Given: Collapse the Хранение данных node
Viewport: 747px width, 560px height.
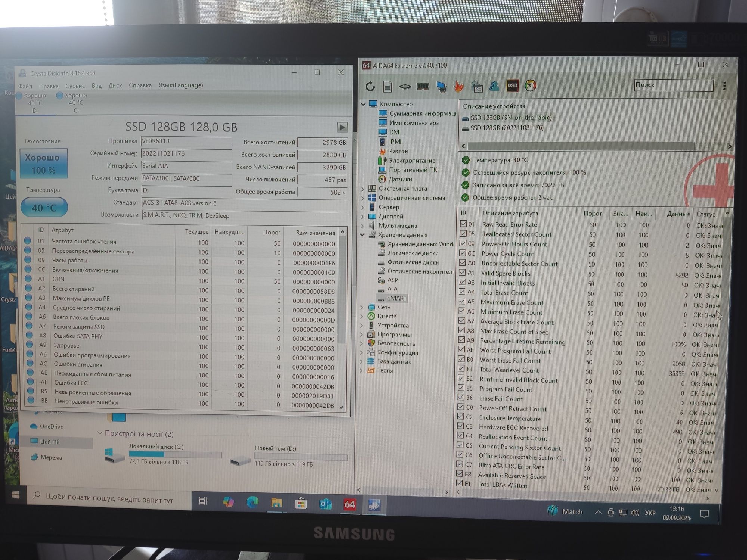Looking at the screenshot, I should 362,235.
